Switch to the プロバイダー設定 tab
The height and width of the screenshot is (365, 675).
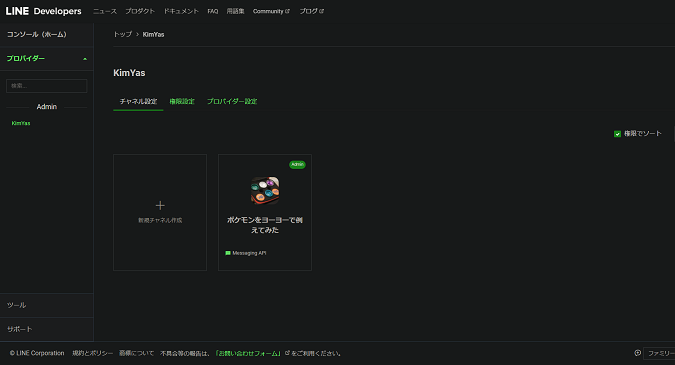[x=232, y=102]
